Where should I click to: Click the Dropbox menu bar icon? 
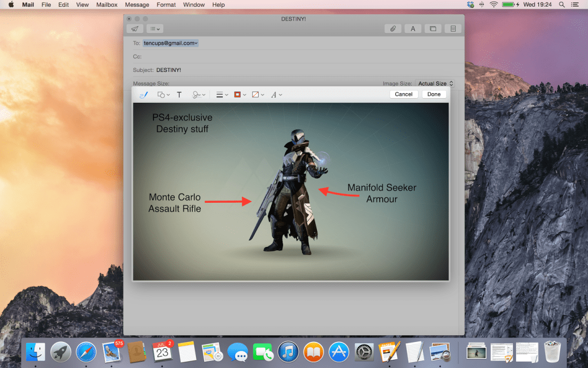470,4
